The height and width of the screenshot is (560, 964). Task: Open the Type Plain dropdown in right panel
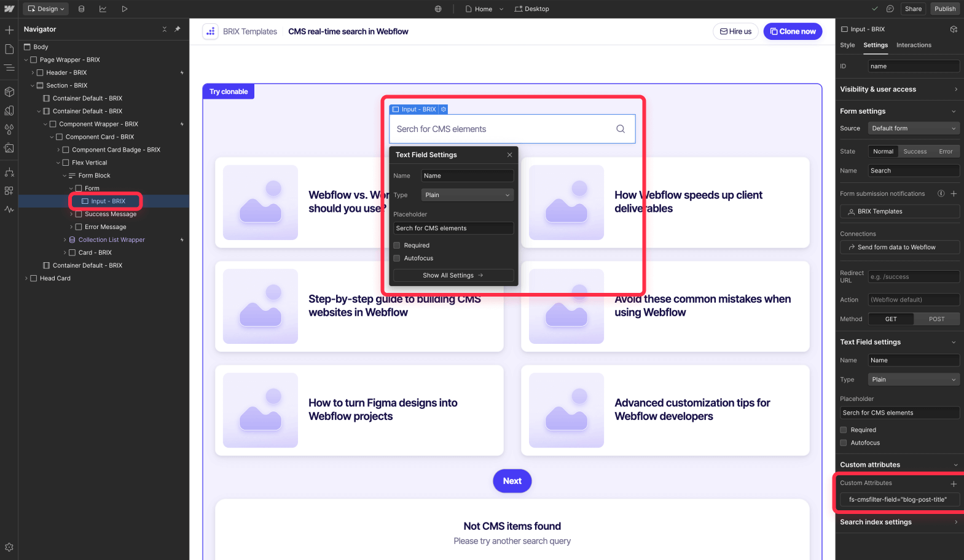click(914, 379)
